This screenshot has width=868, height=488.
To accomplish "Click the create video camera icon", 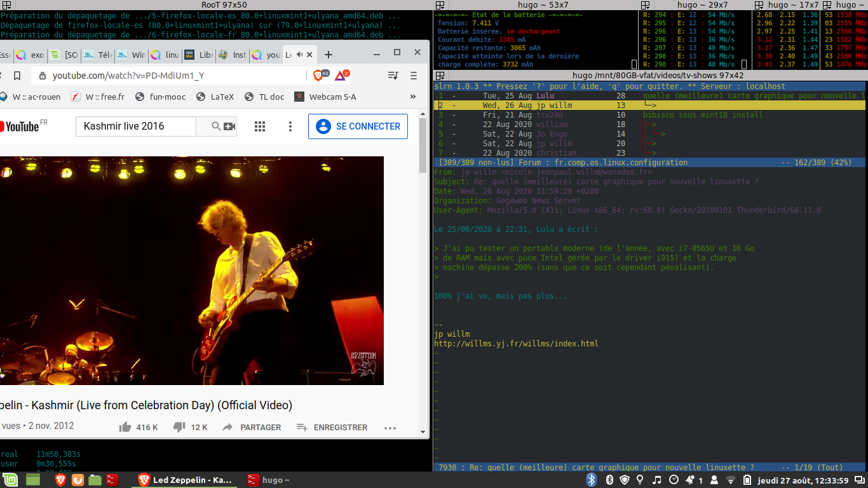I will [x=229, y=126].
